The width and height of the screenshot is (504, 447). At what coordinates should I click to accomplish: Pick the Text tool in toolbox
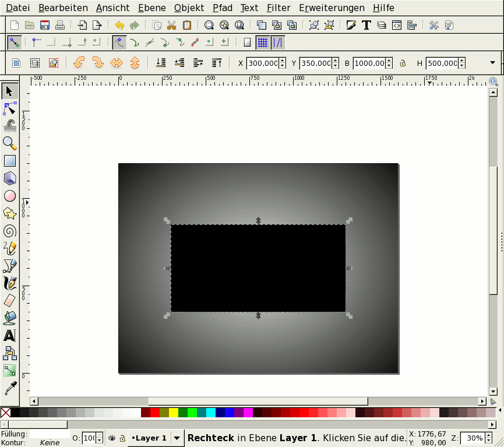(10, 336)
